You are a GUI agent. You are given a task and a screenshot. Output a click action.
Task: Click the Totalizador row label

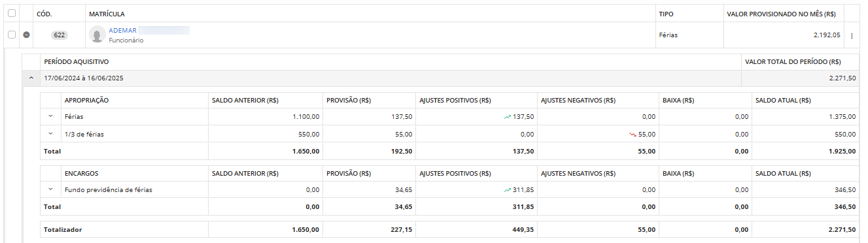pos(63,230)
